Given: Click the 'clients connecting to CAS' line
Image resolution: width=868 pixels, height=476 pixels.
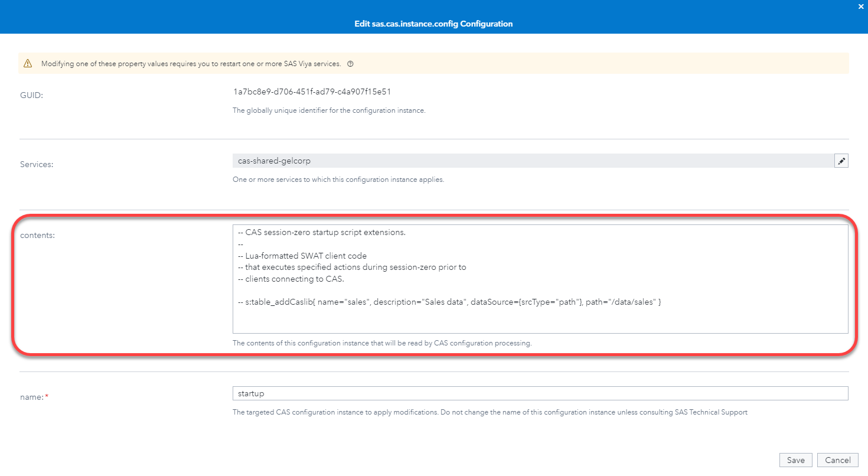Looking at the screenshot, I should [291, 279].
